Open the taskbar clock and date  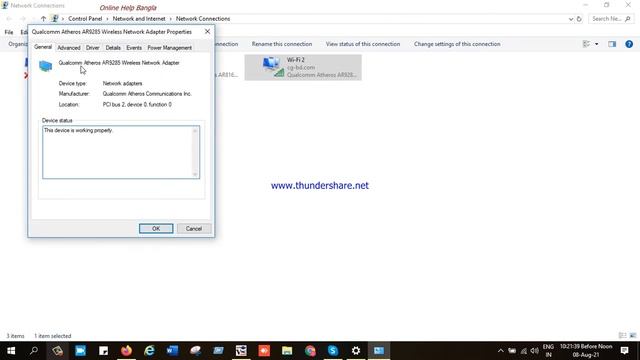coord(586,351)
